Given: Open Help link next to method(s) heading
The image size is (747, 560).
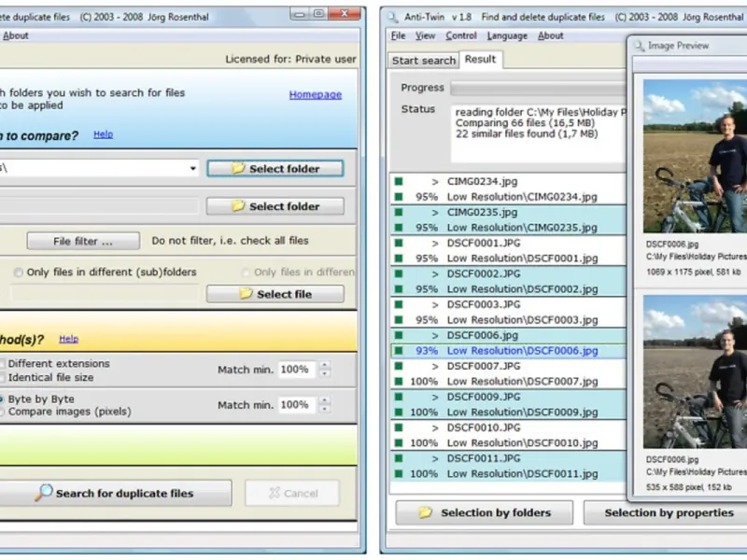Looking at the screenshot, I should point(68,339).
